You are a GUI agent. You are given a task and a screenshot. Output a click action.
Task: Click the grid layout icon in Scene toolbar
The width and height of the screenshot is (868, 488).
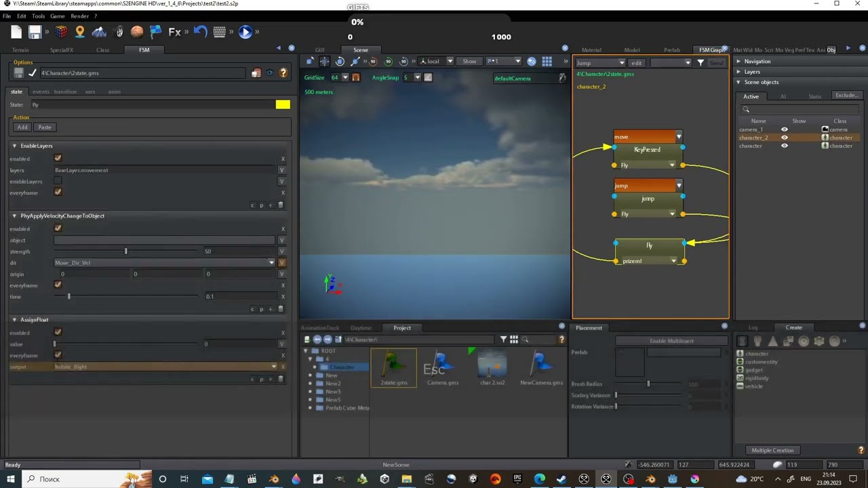547,61
